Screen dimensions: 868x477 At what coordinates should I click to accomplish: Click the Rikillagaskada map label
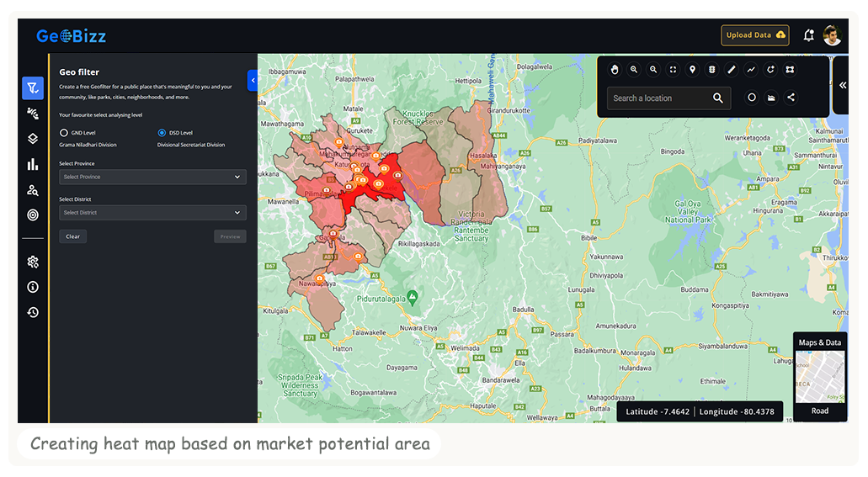[419, 243]
